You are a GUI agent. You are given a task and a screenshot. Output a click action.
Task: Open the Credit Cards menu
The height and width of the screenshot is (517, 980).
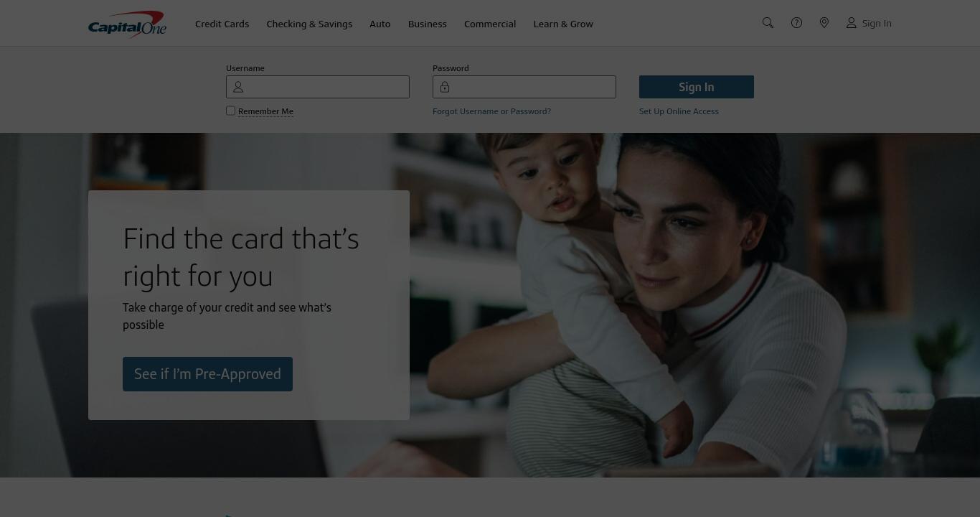click(x=222, y=24)
